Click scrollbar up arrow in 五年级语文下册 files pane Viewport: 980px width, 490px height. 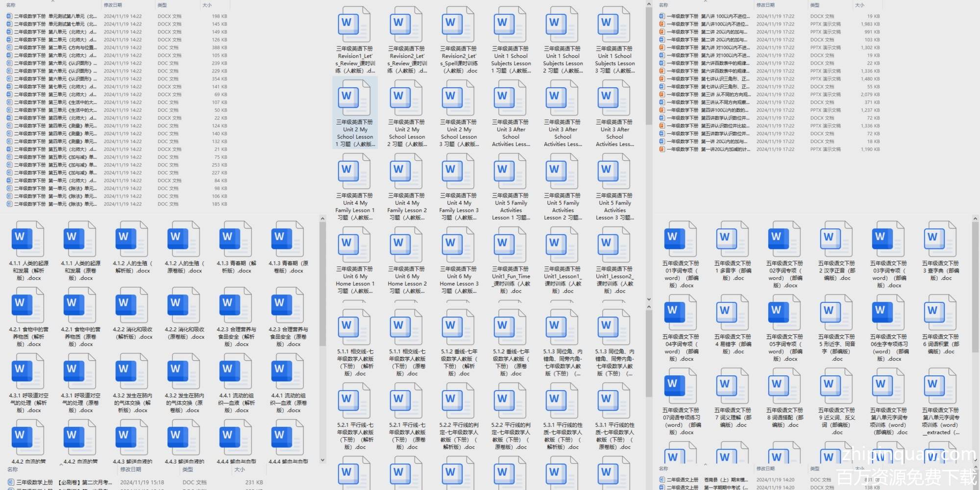tap(975, 219)
